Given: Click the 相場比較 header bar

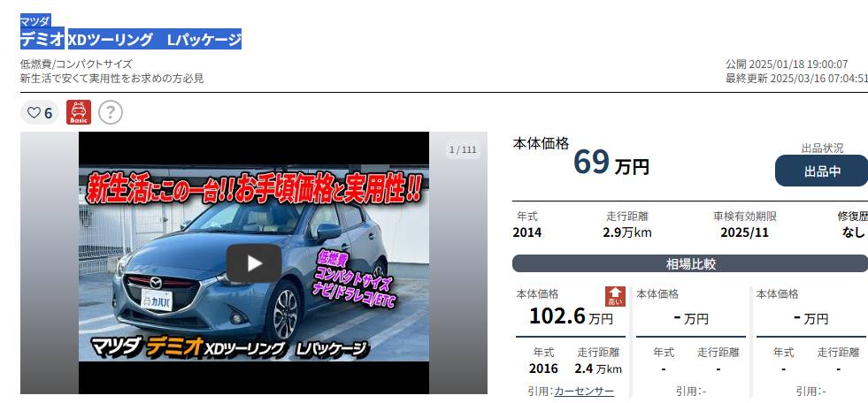Looking at the screenshot, I should pos(690,263).
